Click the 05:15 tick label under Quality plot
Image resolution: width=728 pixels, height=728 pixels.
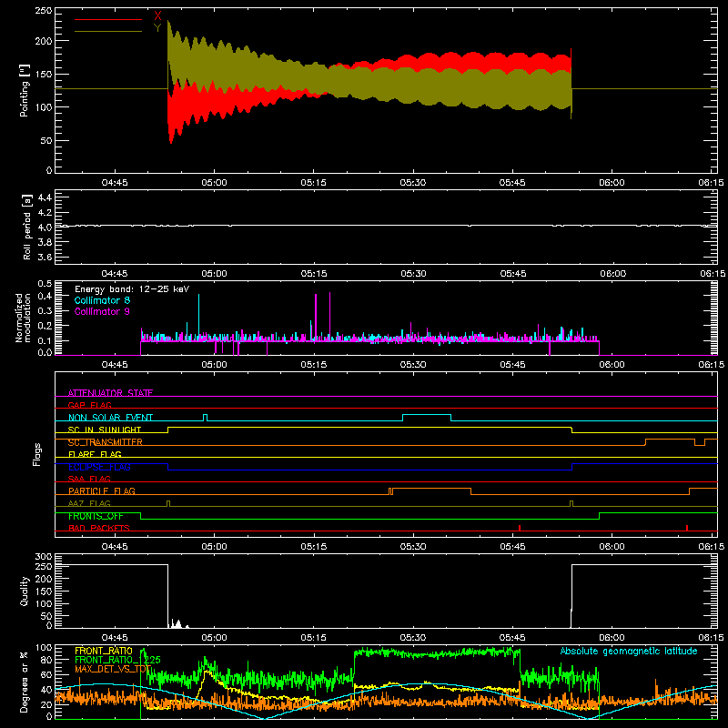tap(313, 638)
